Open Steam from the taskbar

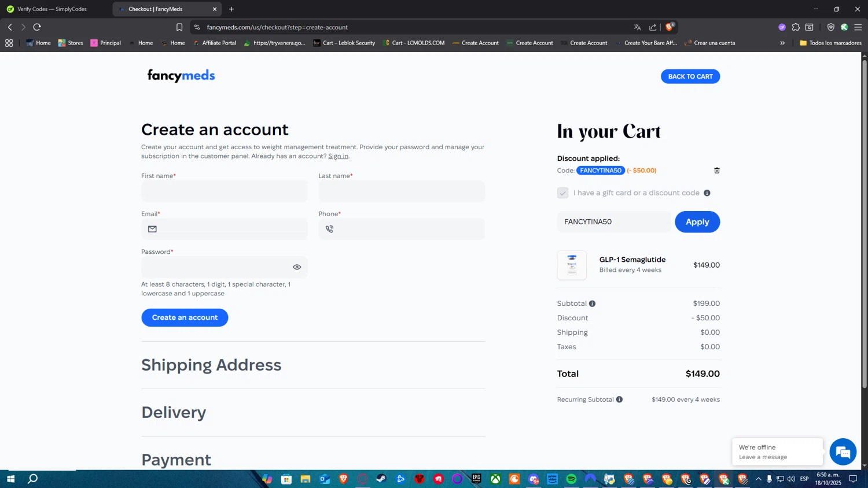click(381, 479)
